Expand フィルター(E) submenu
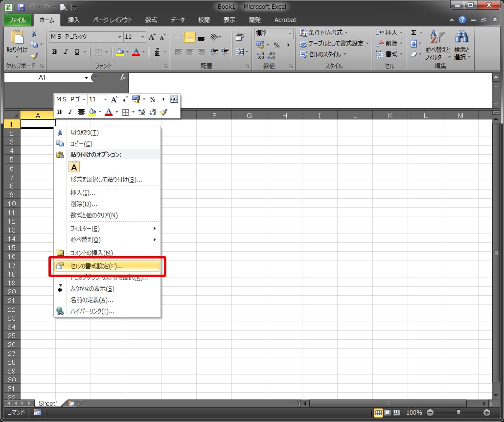This screenshot has height=422, width=504. coord(107,228)
